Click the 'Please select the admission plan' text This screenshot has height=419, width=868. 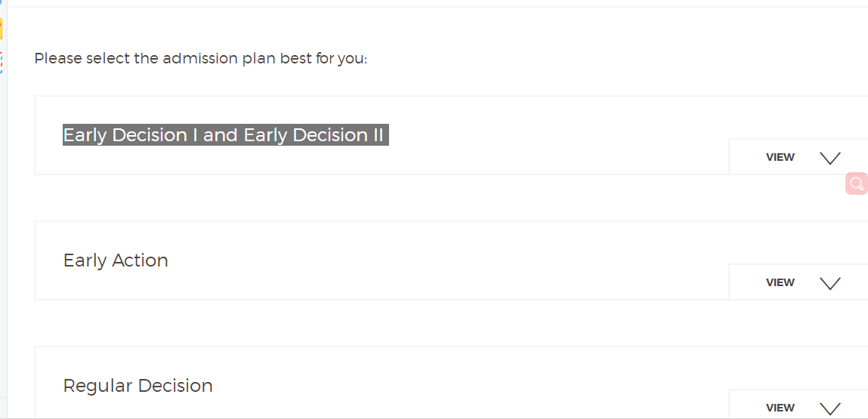200,58
